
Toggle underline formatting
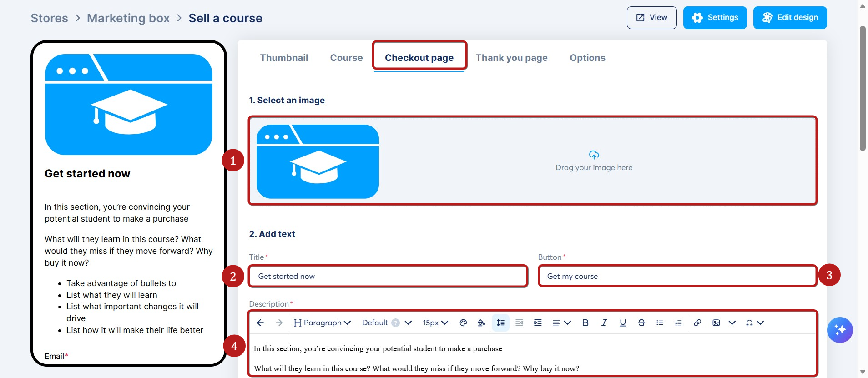(x=623, y=323)
